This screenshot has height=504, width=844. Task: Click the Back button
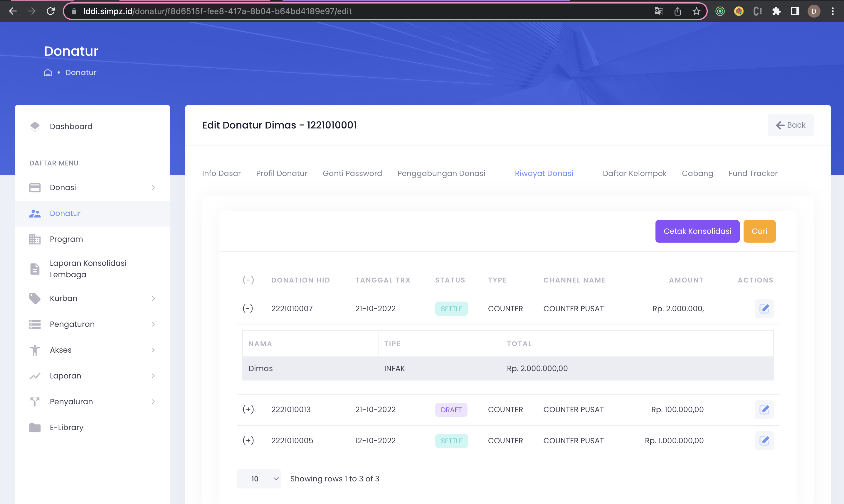[x=790, y=125]
